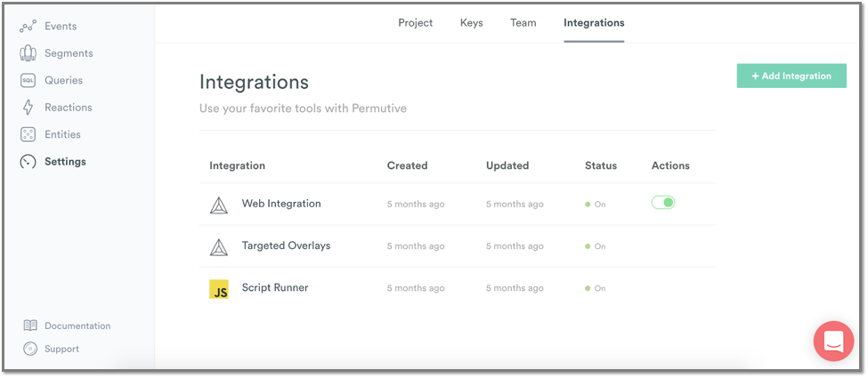Viewport: 868px width, 378px height.
Task: Click the Integration column header
Action: tap(237, 165)
